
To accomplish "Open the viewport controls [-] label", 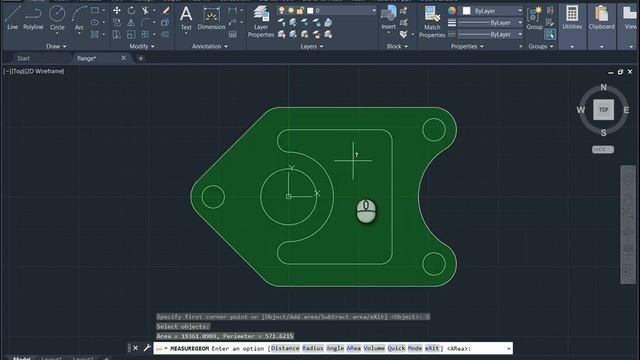I will tap(7, 71).
